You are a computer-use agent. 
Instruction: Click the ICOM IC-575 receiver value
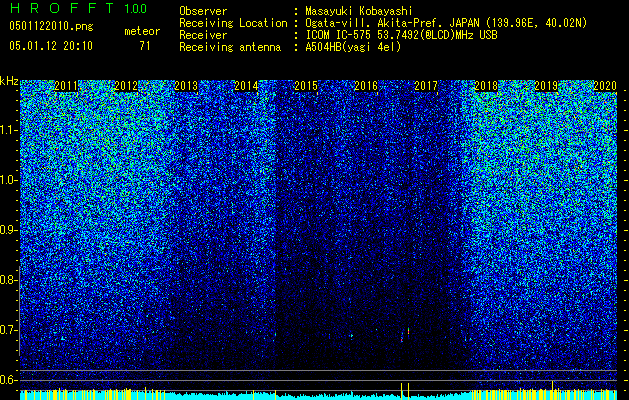pos(401,35)
